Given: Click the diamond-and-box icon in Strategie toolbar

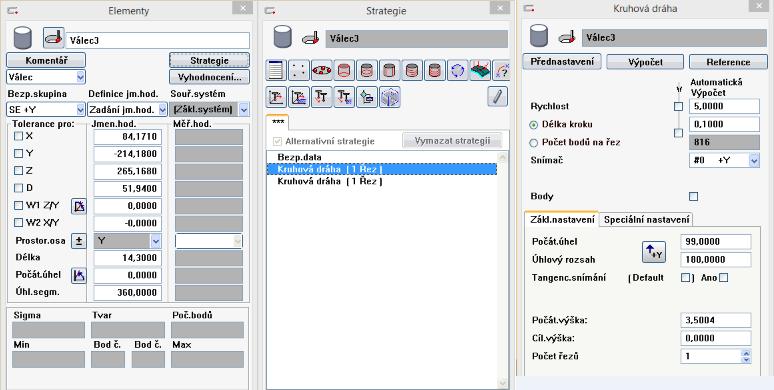Looking at the screenshot, I should tap(367, 97).
